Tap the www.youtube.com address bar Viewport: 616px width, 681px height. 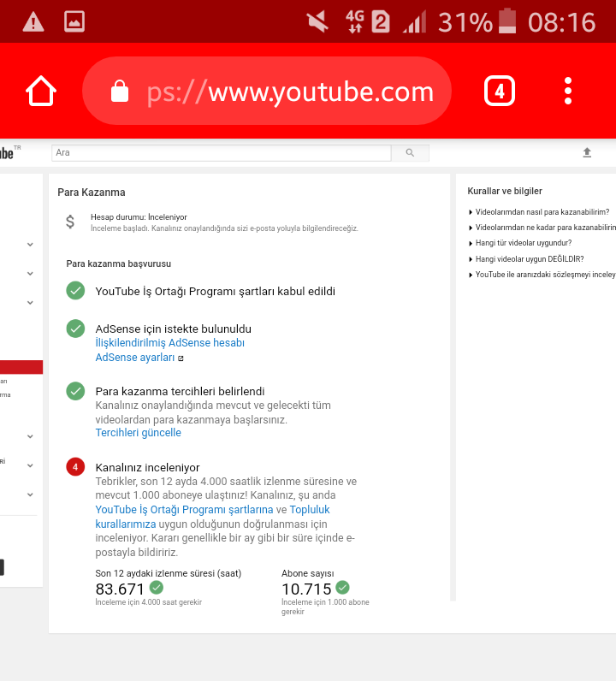(x=267, y=91)
